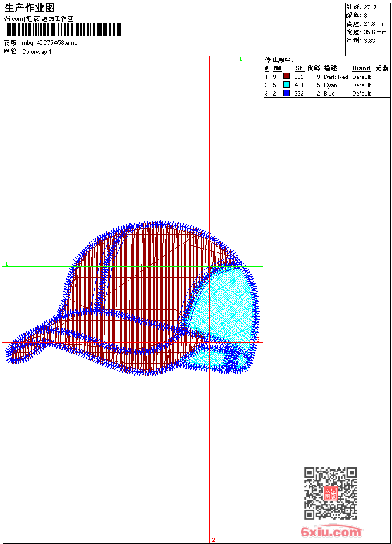Click the stitch count value 2717

(x=370, y=7)
